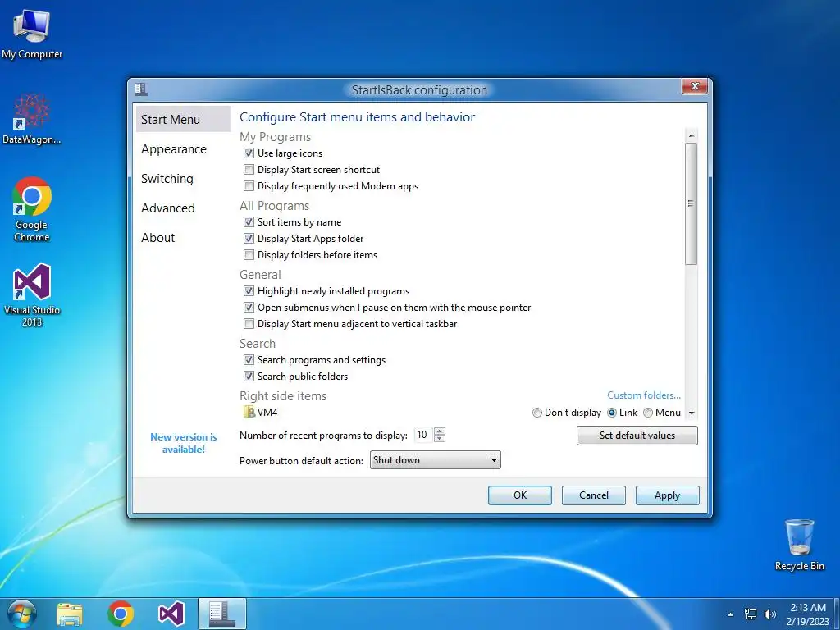This screenshot has height=630, width=840.
Task: Click the Apply button
Action: 667,495
